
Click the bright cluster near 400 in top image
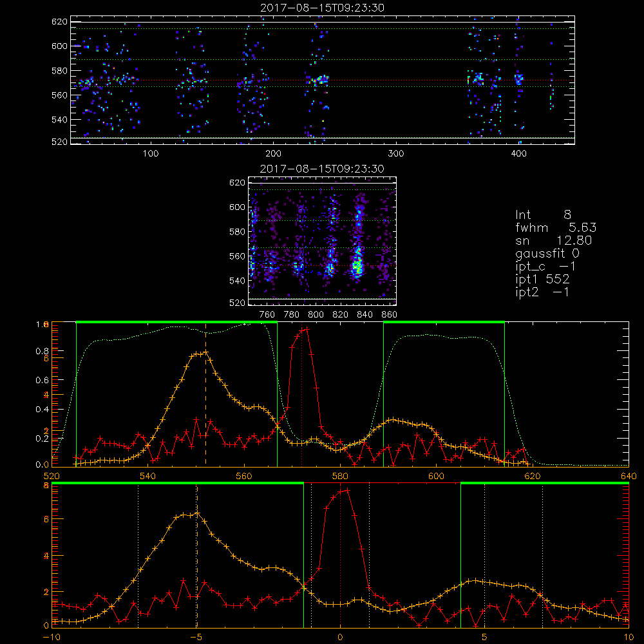pos(518,78)
